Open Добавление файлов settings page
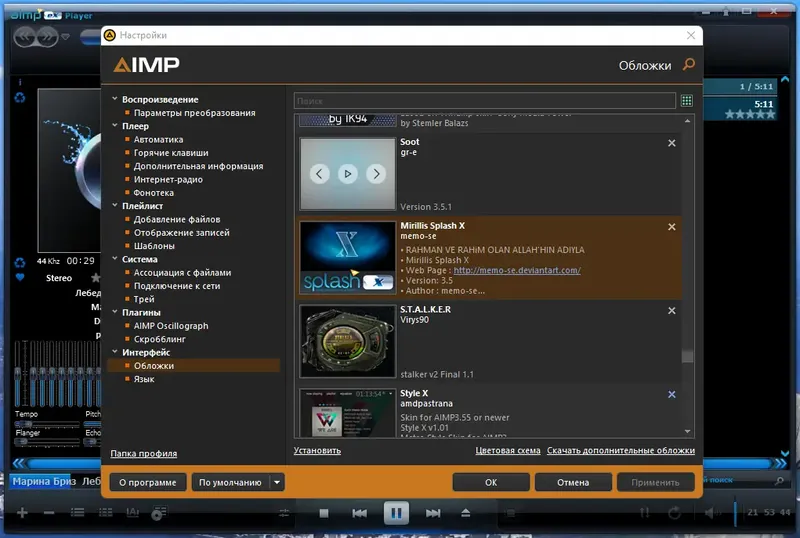Screen dimensions: 800x538 [177, 219]
